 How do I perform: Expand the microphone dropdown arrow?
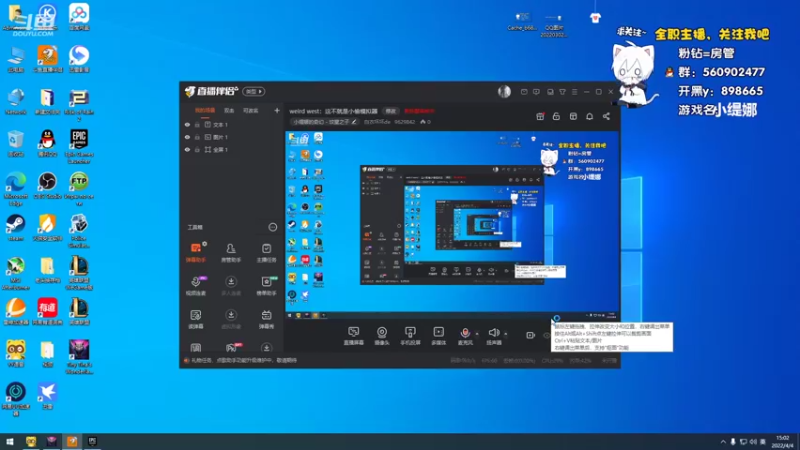click(x=477, y=334)
